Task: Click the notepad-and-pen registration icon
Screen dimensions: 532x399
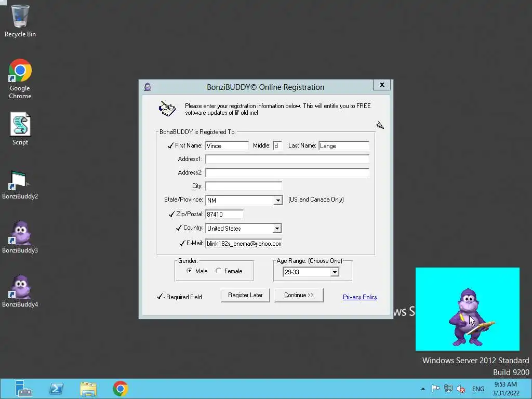Action: click(167, 109)
